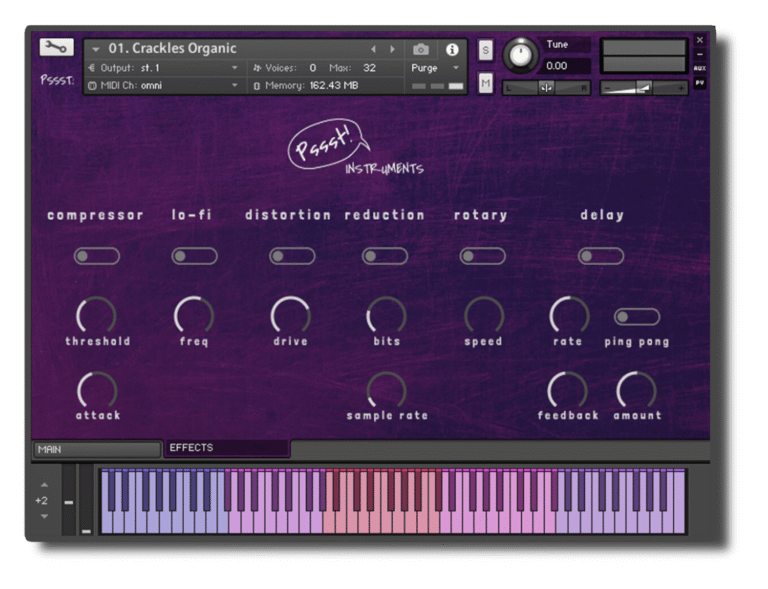Click the delay rate knob

point(569,315)
